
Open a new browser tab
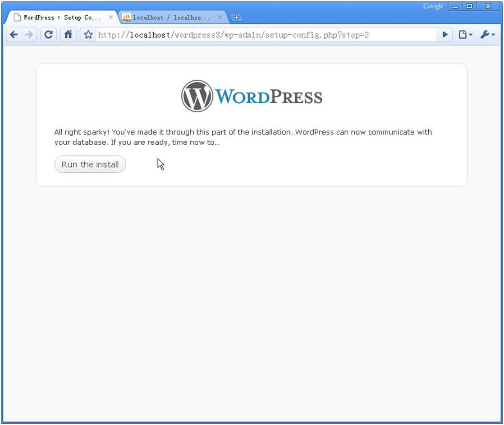pos(236,18)
